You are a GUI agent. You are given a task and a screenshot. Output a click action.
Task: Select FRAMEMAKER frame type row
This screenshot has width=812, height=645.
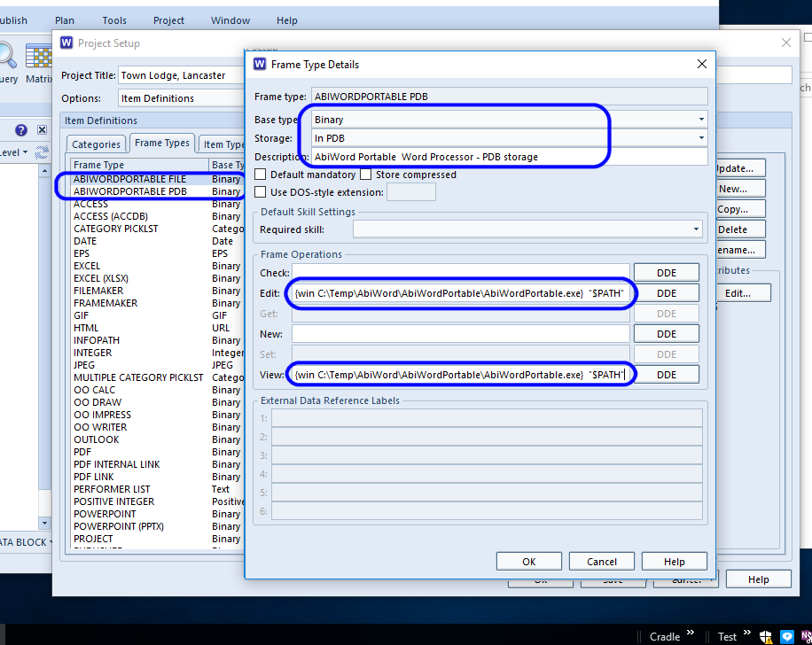tap(157, 303)
